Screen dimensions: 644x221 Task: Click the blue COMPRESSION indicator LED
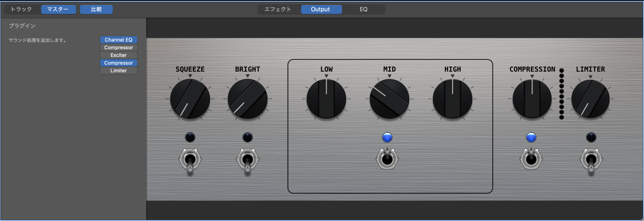[x=531, y=137]
